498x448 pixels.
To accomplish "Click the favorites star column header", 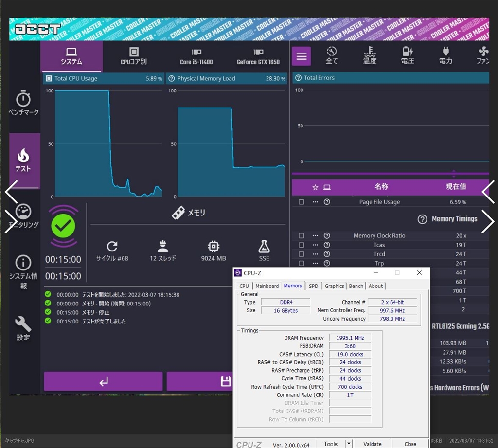I will [x=315, y=187].
